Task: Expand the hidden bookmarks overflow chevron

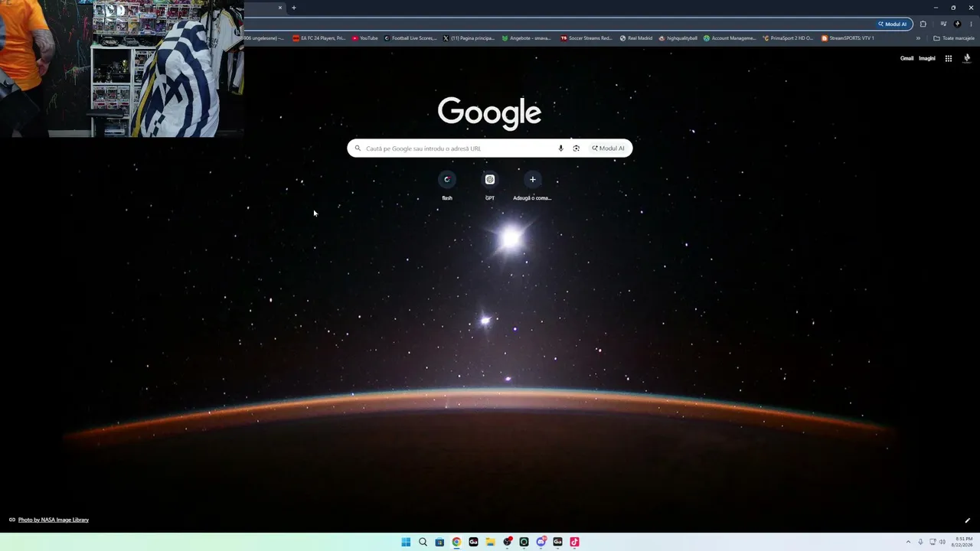Action: 918,38
